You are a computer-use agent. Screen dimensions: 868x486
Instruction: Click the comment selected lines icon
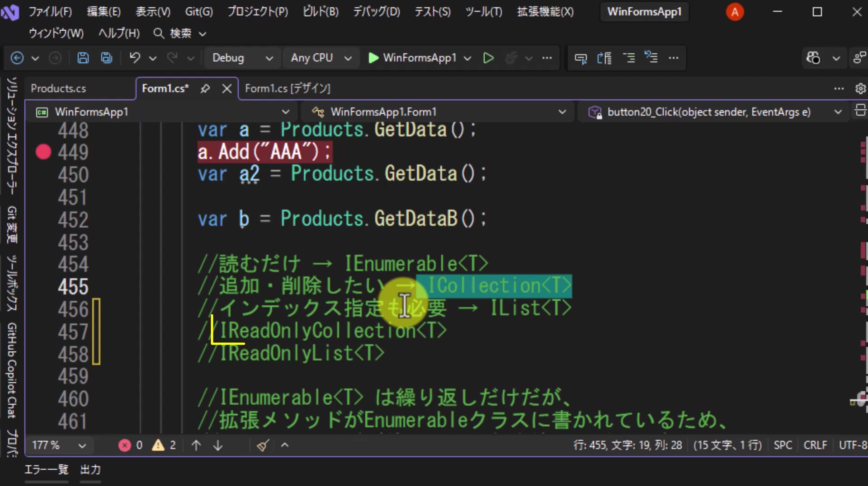click(x=629, y=58)
